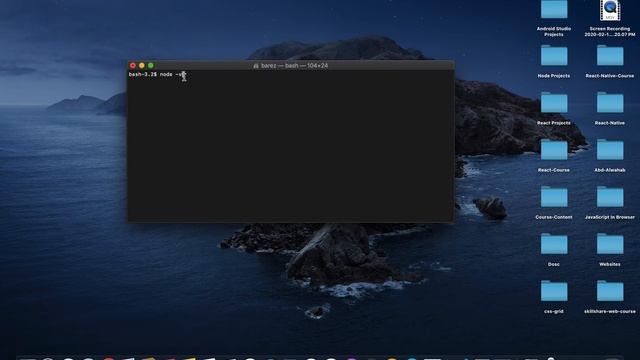Select the React Projects folder
This screenshot has height=360, width=640.
[x=554, y=102]
